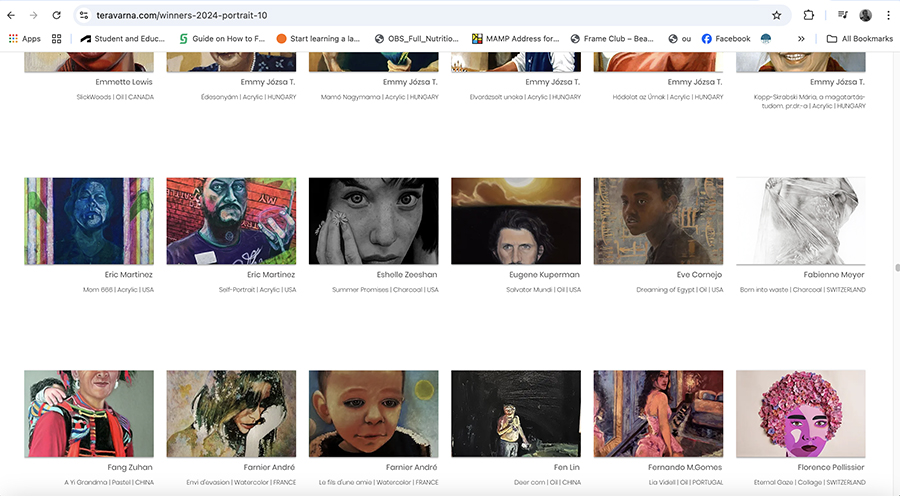
Task: Open the Start learning a la... bookmark
Action: pyautogui.click(x=318, y=38)
